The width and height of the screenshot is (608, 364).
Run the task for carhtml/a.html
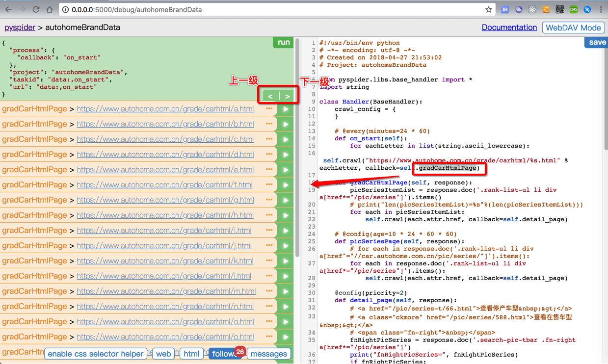tap(286, 109)
